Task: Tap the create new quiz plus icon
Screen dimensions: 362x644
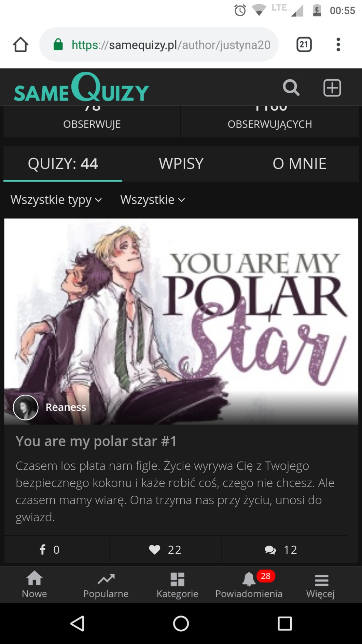Action: pyautogui.click(x=332, y=88)
